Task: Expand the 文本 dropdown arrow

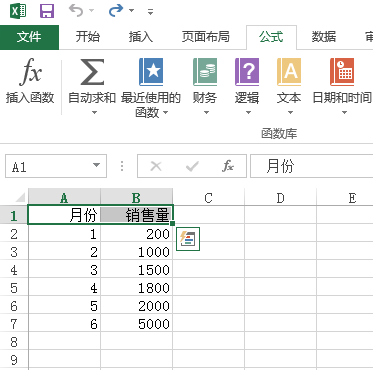Action: 290,113
